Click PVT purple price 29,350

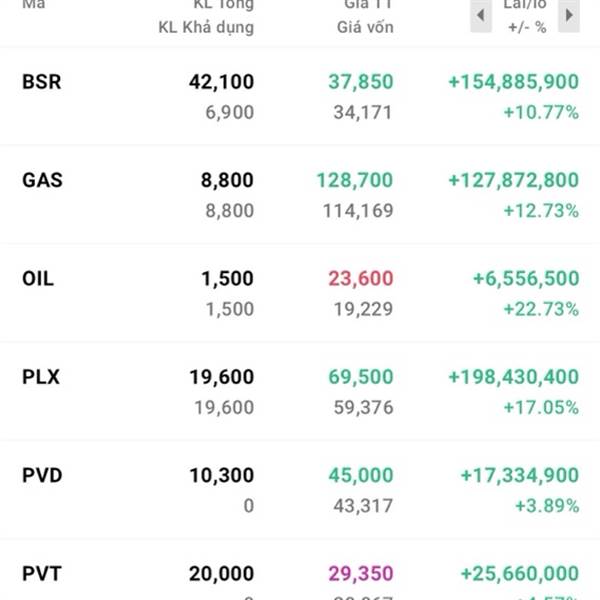(360, 573)
